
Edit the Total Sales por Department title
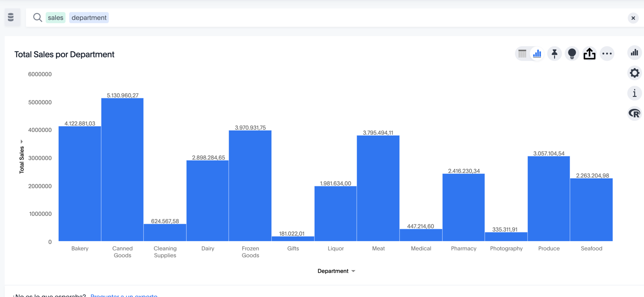[64, 54]
